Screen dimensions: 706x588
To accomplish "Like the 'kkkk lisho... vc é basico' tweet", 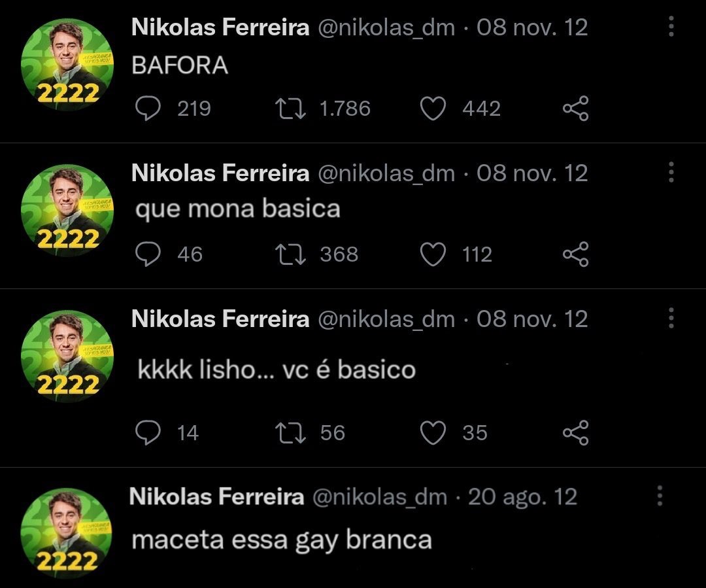I will 432,433.
